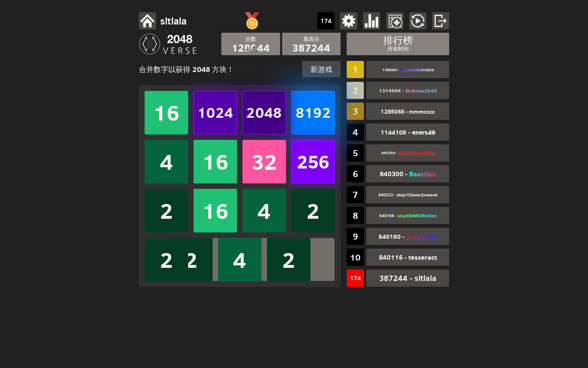This screenshot has height=368, width=588.
Task: Click the red 174 rank badge in the leaderboard
Action: pyautogui.click(x=355, y=278)
